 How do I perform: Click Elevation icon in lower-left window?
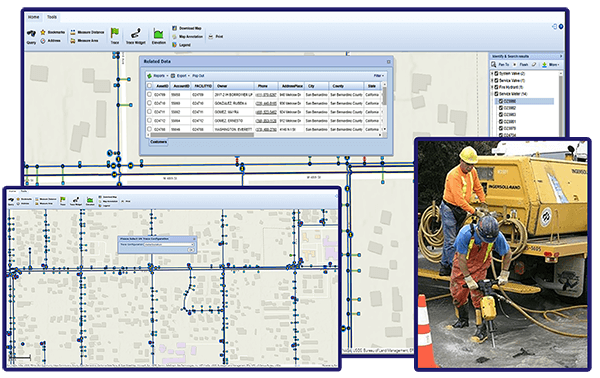click(90, 200)
